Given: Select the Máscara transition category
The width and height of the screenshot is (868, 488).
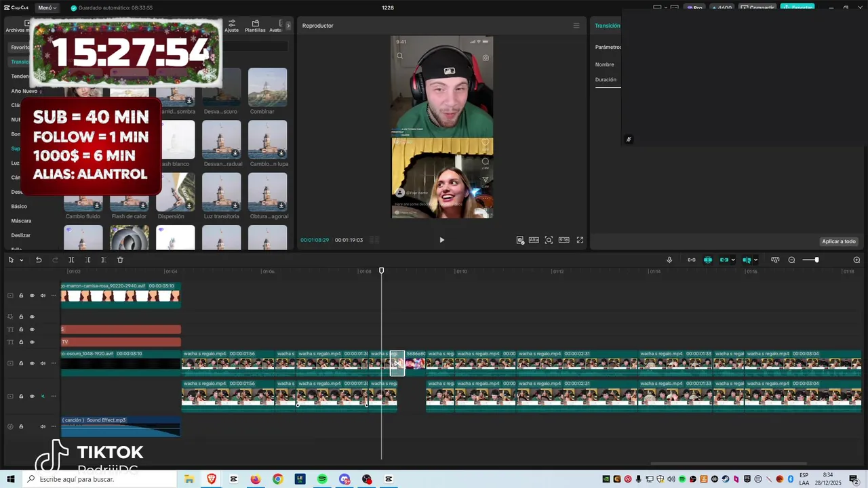Looking at the screenshot, I should pos(21,221).
